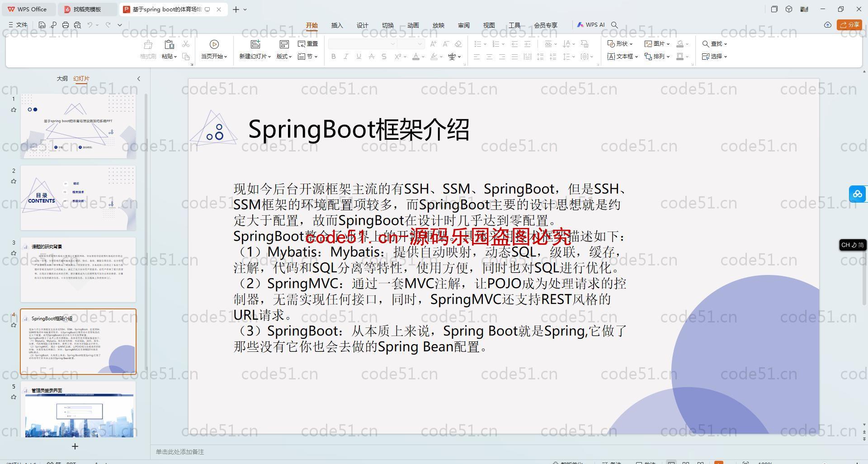Click the increase indent icon

coord(527,44)
